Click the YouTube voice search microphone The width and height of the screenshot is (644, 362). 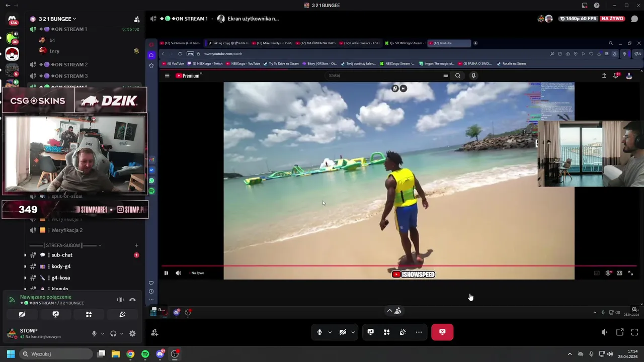[473, 75]
